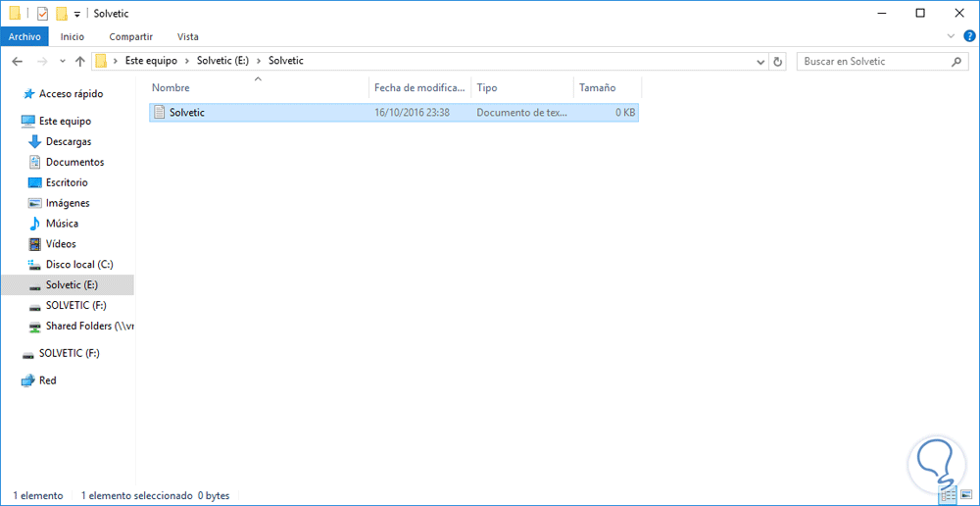Open the Compartir ribbon tab
The image size is (980, 506).
130,37
